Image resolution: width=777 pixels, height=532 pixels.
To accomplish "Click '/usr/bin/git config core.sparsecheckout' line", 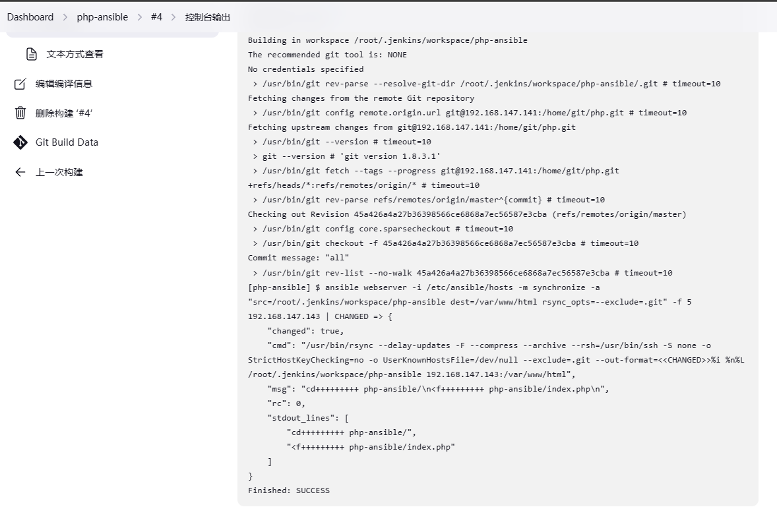I will coord(383,229).
